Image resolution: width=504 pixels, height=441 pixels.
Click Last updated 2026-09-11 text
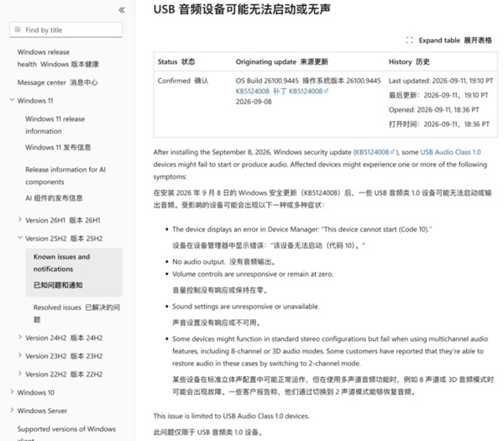tap(441, 81)
